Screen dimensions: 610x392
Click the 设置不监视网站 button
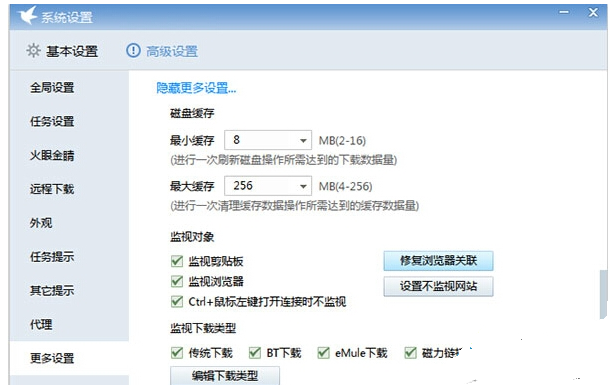pos(438,286)
